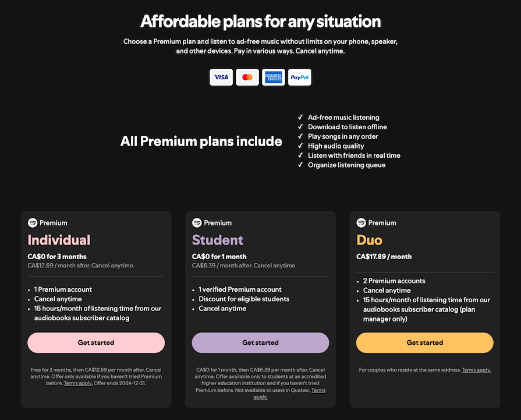
Task: Select the Student plan title
Action: tap(218, 239)
